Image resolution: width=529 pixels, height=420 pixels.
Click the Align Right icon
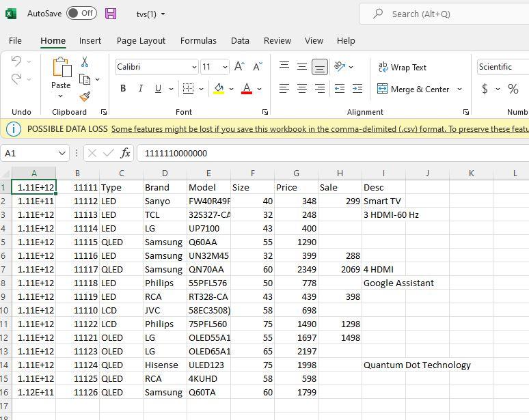(x=319, y=89)
